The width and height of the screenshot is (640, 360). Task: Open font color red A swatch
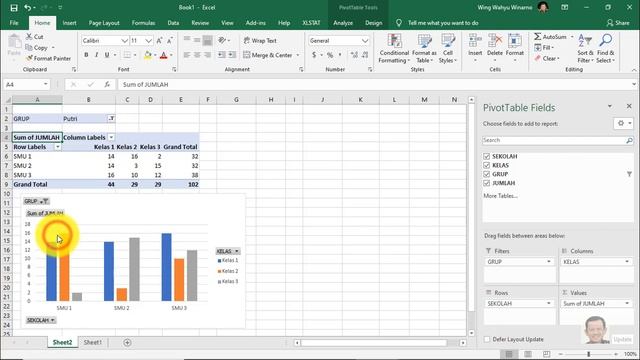click(164, 55)
